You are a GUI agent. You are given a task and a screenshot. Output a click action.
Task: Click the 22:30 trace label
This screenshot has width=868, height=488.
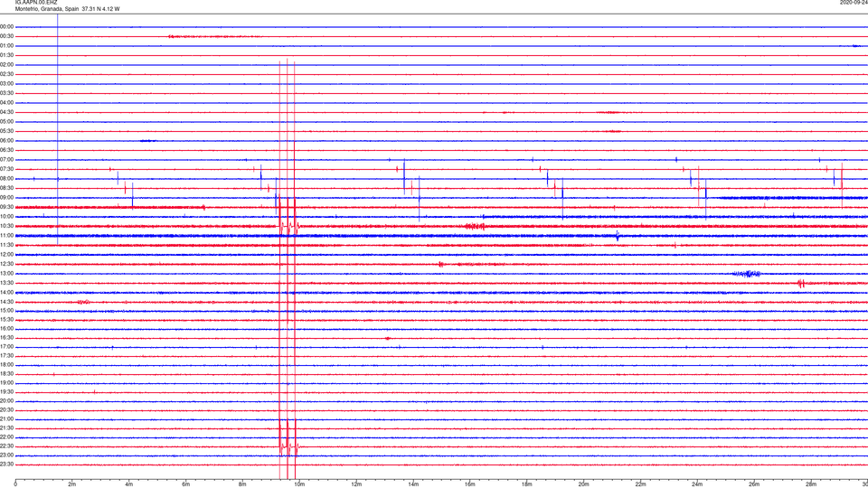pyautogui.click(x=7, y=446)
